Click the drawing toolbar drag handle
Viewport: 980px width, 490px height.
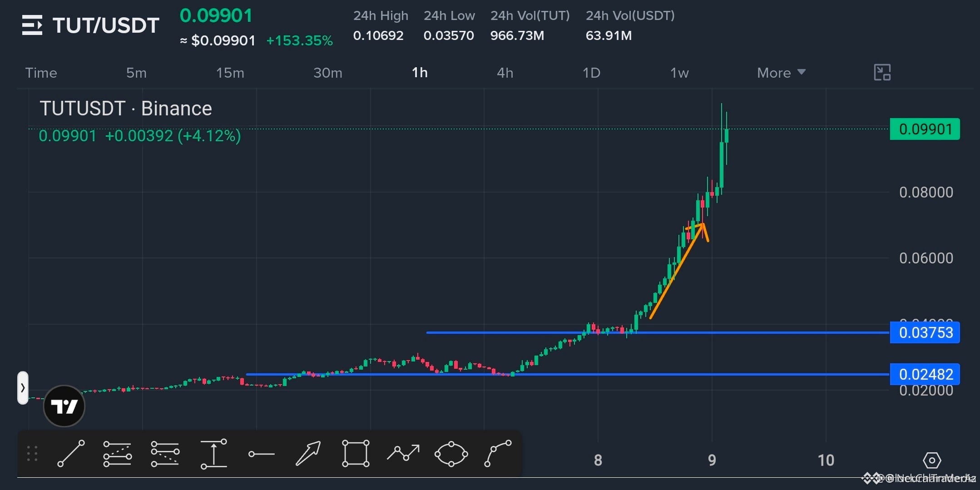(x=32, y=454)
